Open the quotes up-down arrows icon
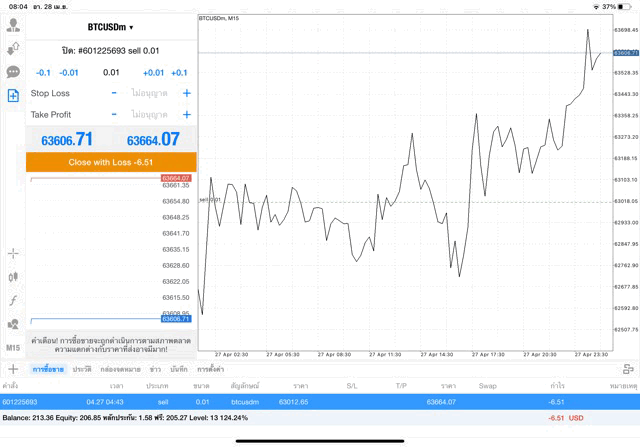This screenshot has height=447, width=640. pyautogui.click(x=13, y=48)
